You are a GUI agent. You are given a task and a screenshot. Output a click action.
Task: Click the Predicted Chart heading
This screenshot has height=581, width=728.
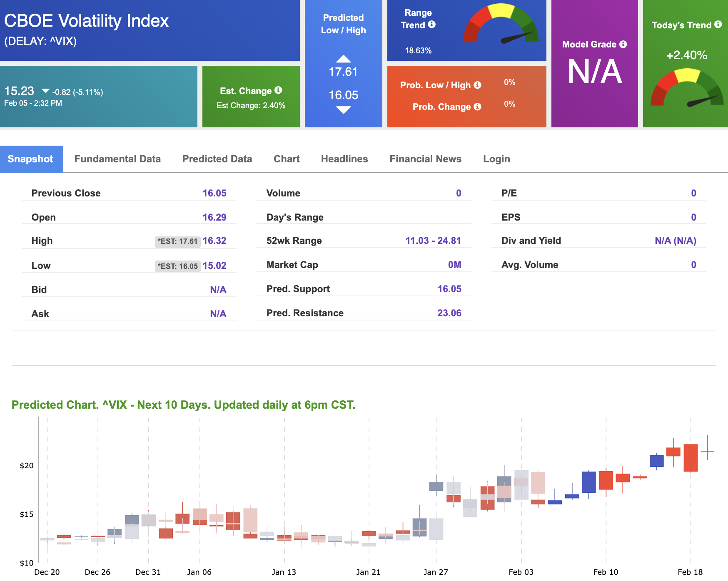coord(183,405)
